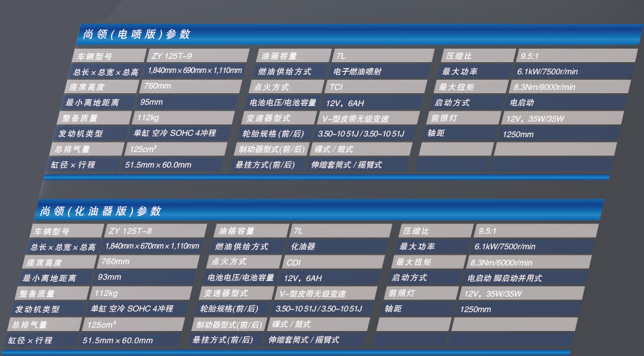Select 最大功率 label in the 电喷版 table
The image size is (644, 356).
tap(459, 71)
